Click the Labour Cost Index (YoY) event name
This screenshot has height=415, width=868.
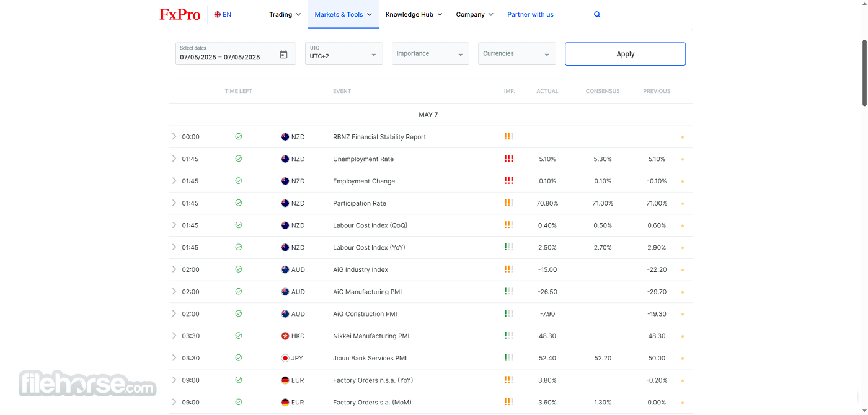(x=369, y=248)
